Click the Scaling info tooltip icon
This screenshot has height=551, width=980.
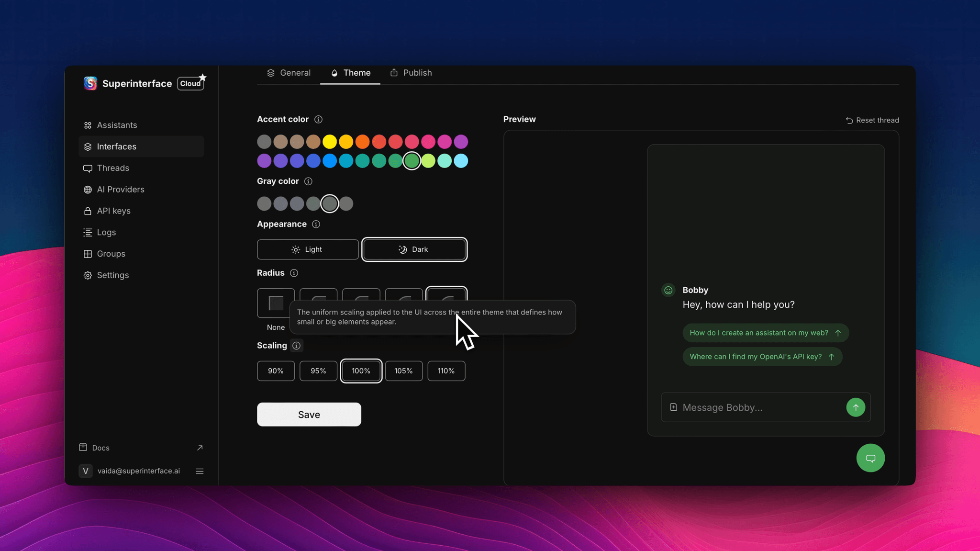point(296,345)
